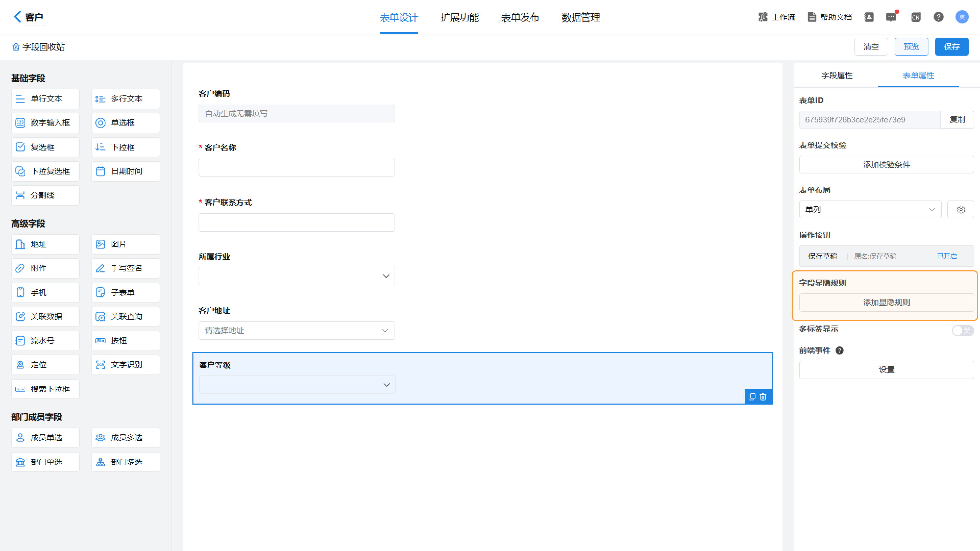Delete the selected 客户等级 field

[x=763, y=397]
